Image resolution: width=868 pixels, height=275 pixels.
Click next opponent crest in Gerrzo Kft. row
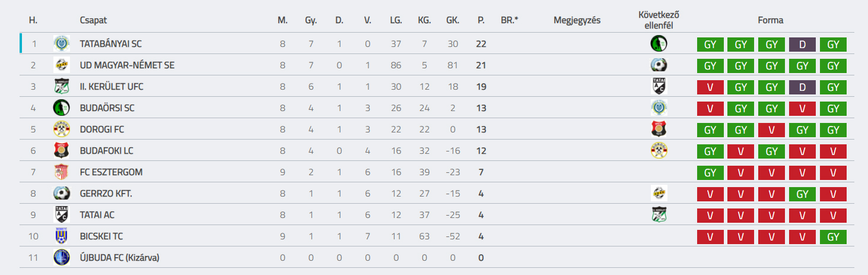pyautogui.click(x=659, y=193)
